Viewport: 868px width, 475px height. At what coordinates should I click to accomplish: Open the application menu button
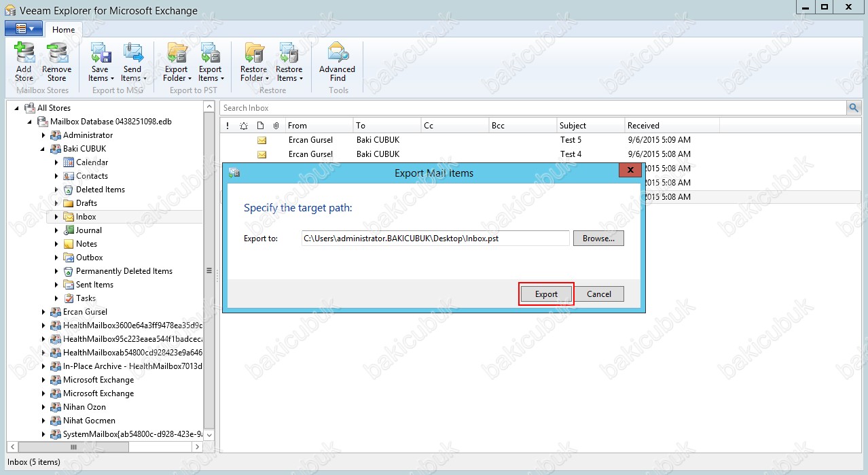coord(24,29)
